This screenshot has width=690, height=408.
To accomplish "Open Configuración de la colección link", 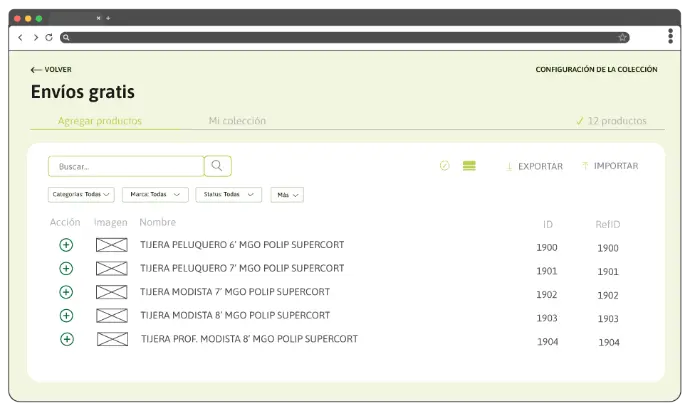I will pyautogui.click(x=596, y=70).
